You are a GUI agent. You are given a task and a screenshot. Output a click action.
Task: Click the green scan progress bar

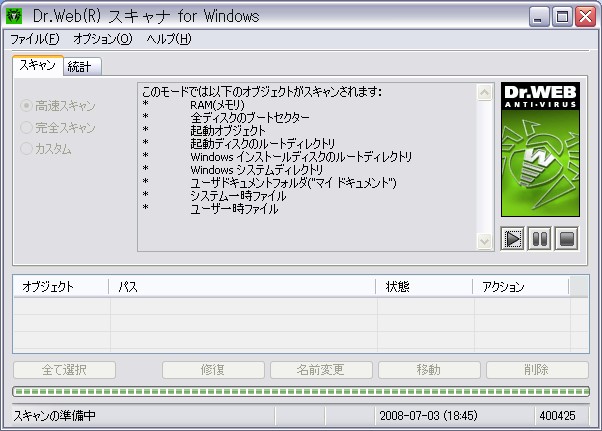301,391
